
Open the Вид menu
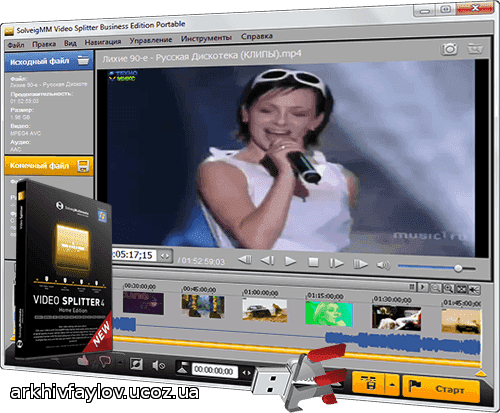pos(70,43)
